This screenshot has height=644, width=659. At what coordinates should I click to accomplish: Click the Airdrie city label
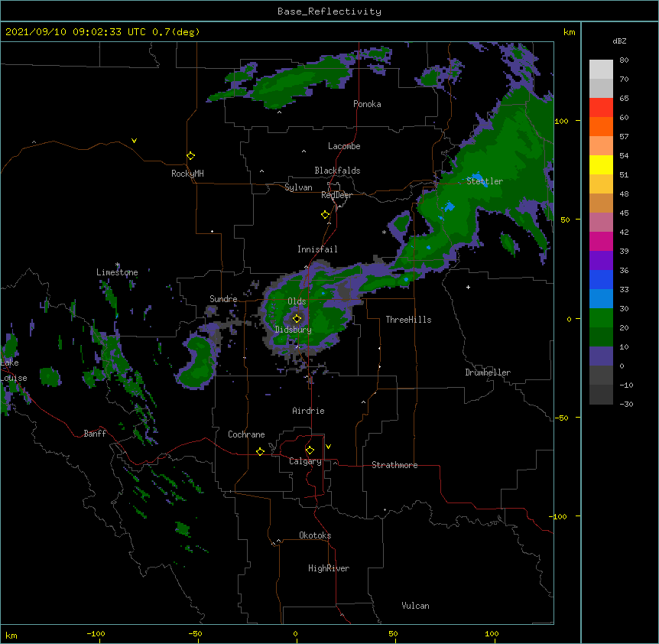pos(309,411)
